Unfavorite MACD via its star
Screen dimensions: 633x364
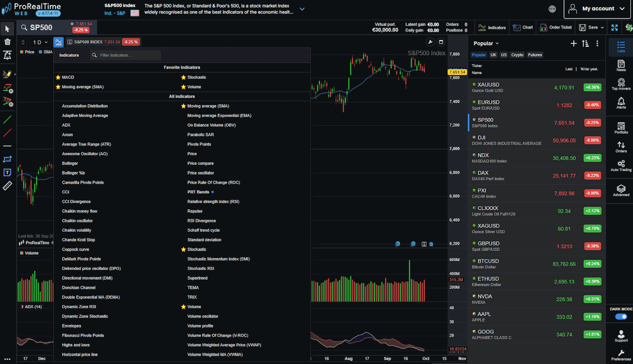(x=58, y=77)
